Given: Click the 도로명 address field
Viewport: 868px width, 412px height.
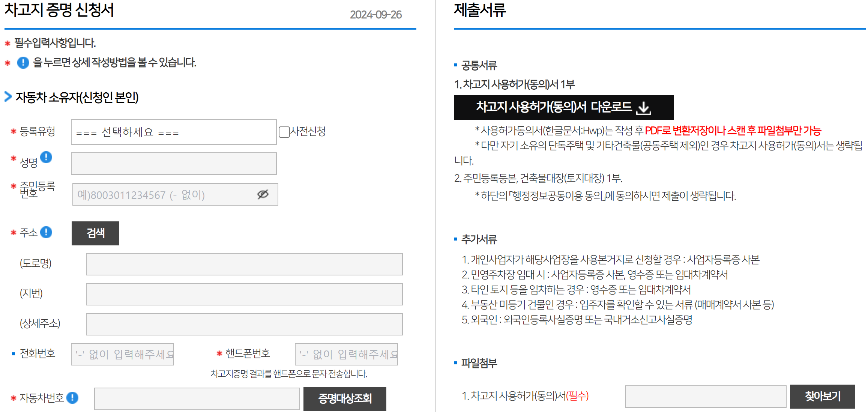Looking at the screenshot, I should click(x=244, y=264).
